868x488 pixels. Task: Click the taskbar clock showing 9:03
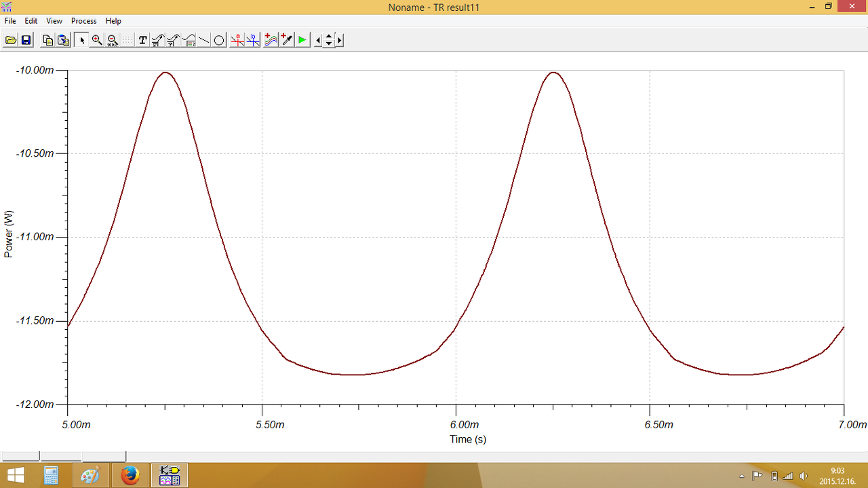coord(837,476)
